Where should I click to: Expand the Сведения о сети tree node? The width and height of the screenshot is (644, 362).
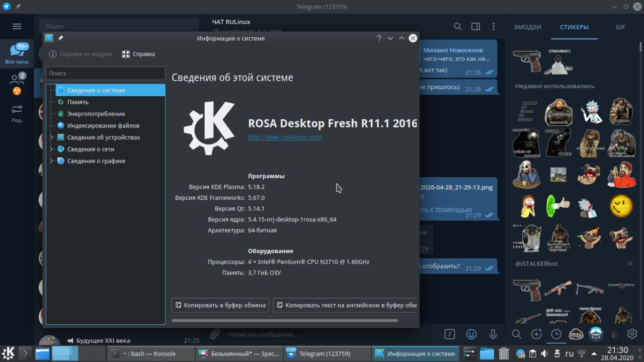pyautogui.click(x=51, y=149)
